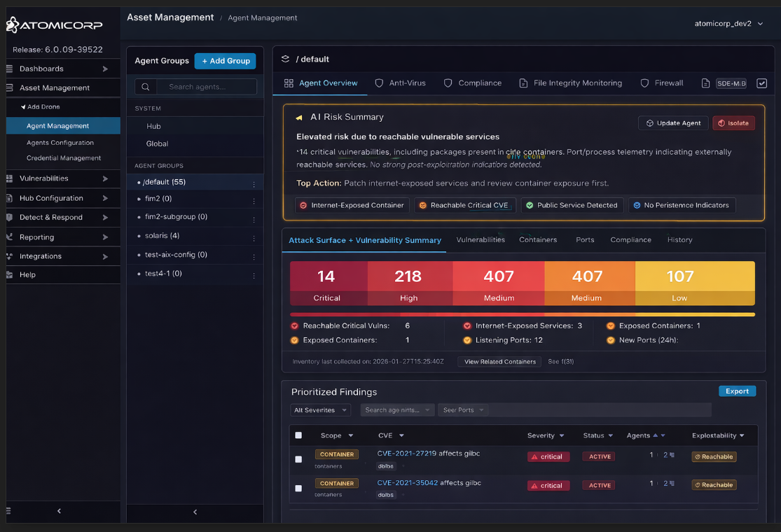Click the Hub Configuration sidebar icon

pyautogui.click(x=10, y=198)
